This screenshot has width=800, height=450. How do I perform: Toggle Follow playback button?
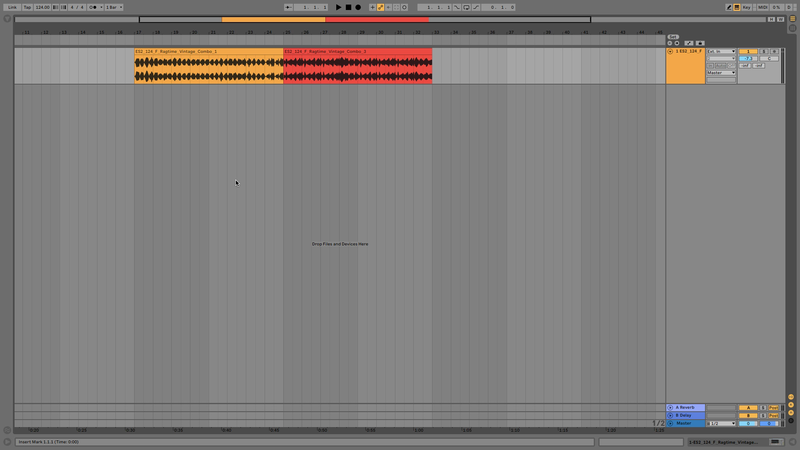(288, 7)
